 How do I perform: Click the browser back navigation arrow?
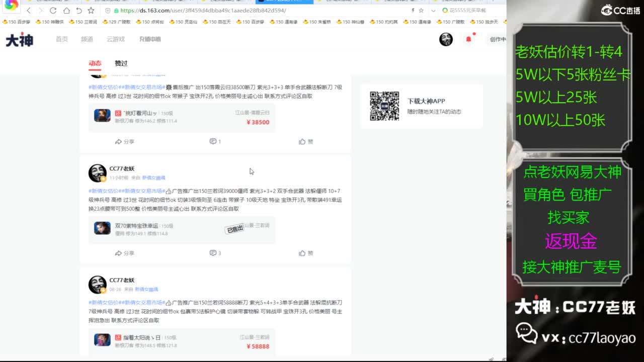point(29,10)
